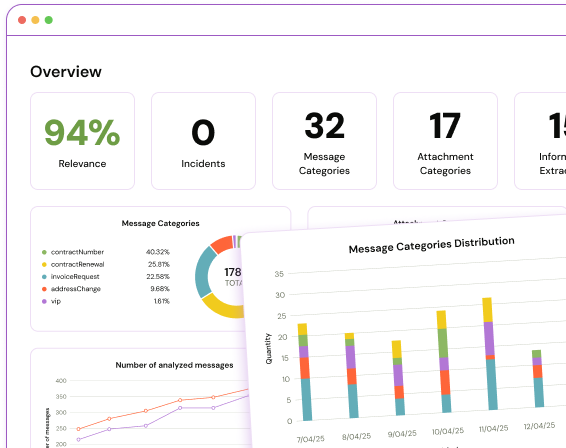Click the 7/04/25 axis date label
This screenshot has width=566, height=448.
310,439
